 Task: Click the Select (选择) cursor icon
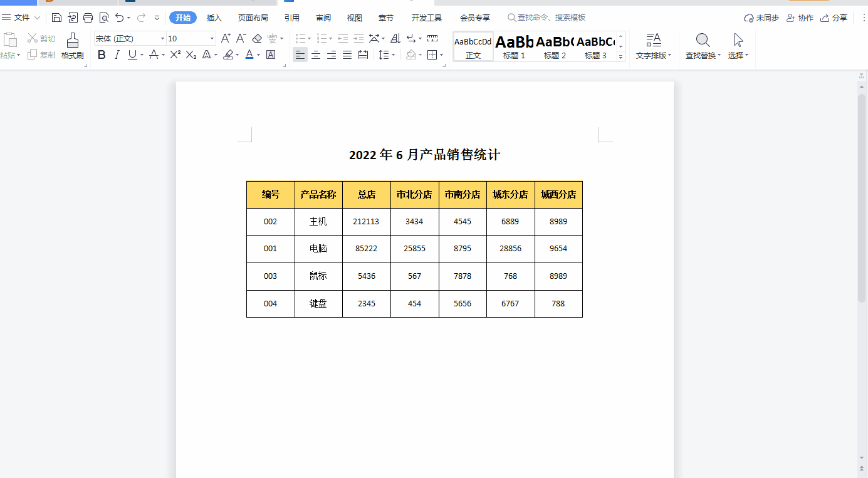pyautogui.click(x=738, y=41)
